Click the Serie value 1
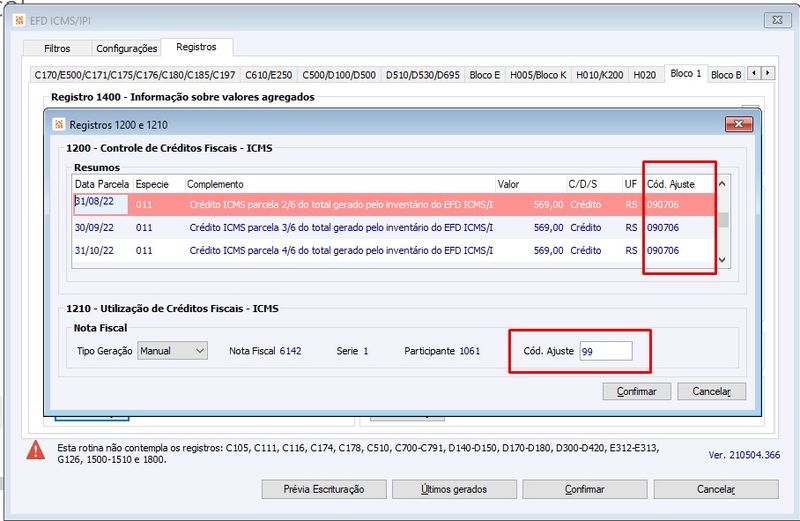The height and width of the screenshot is (521, 800). (365, 351)
